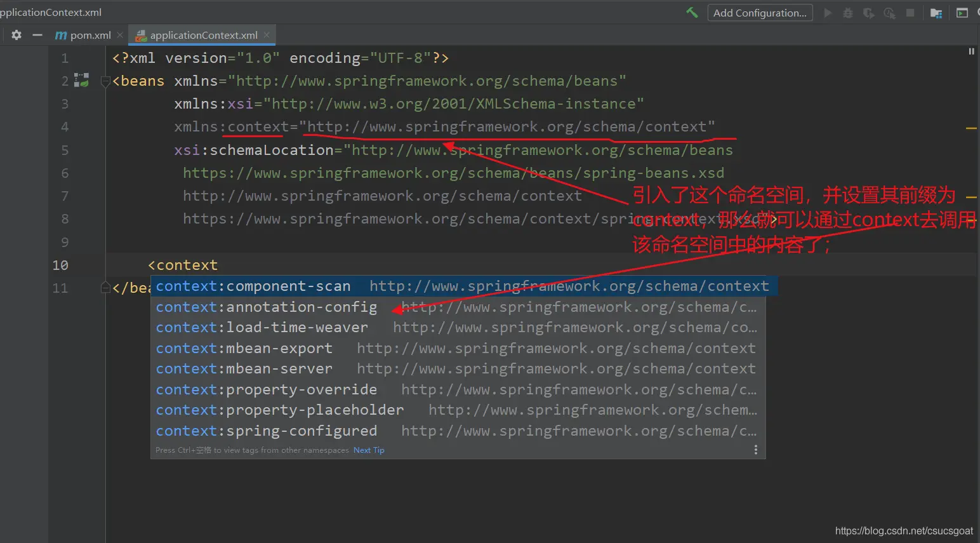Image resolution: width=980 pixels, height=543 pixels.
Task: Click the xmlns:xsi attribute line
Action: point(409,104)
